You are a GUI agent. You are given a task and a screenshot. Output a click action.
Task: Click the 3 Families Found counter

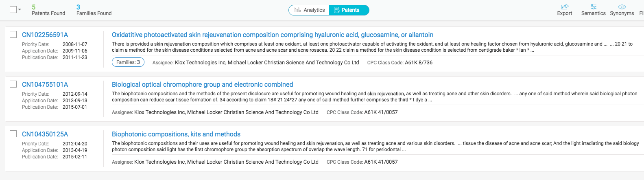tap(94, 10)
